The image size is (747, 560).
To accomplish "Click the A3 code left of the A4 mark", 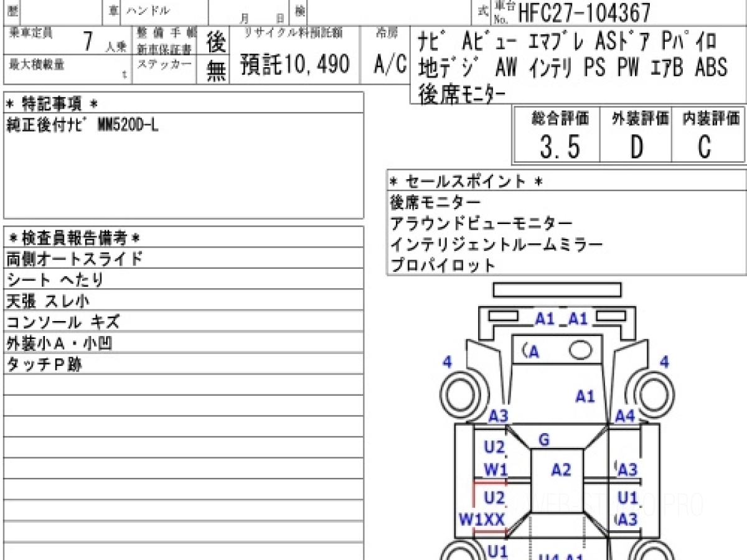I will [498, 416].
